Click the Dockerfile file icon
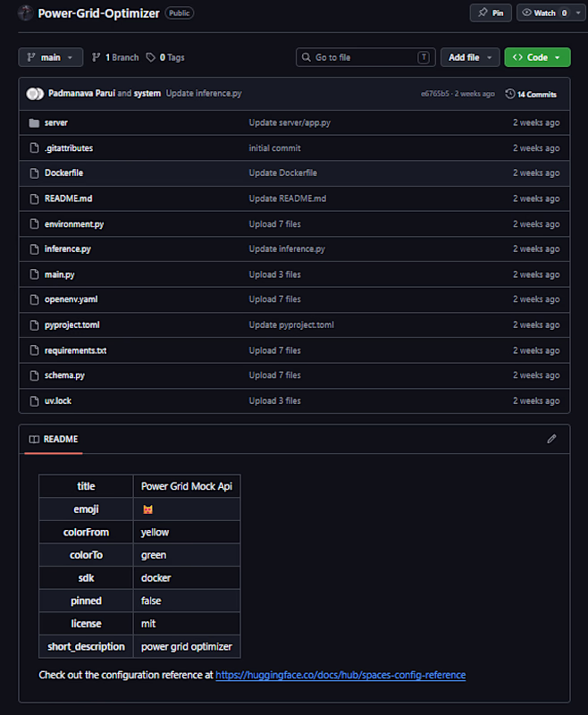Image resolution: width=588 pixels, height=715 pixels. click(x=34, y=172)
